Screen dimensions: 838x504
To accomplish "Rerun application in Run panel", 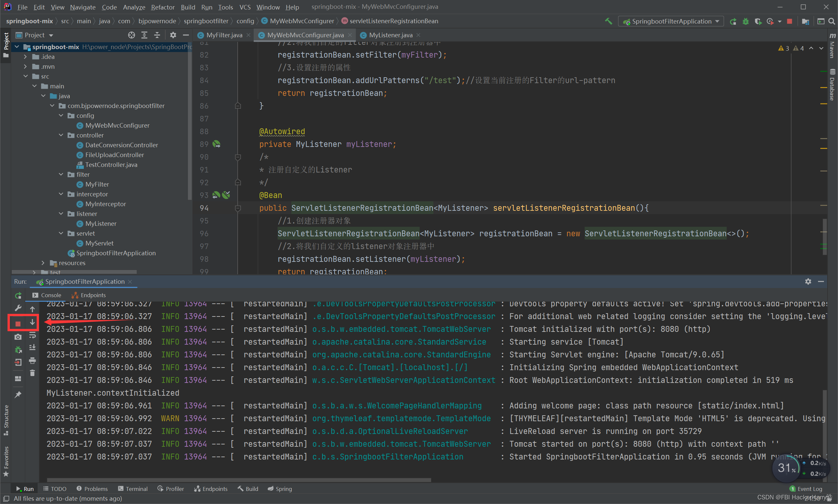I will coord(18,295).
